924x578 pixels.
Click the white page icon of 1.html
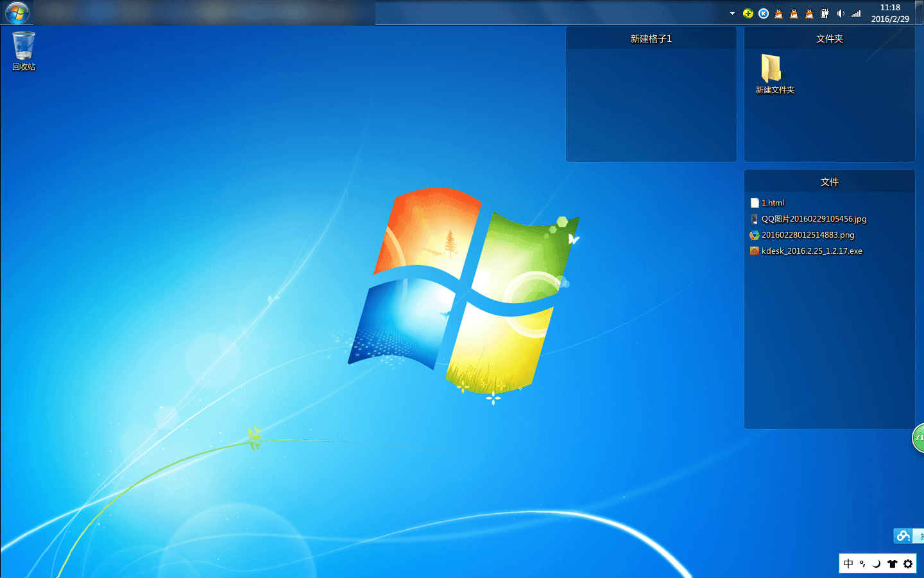click(755, 203)
